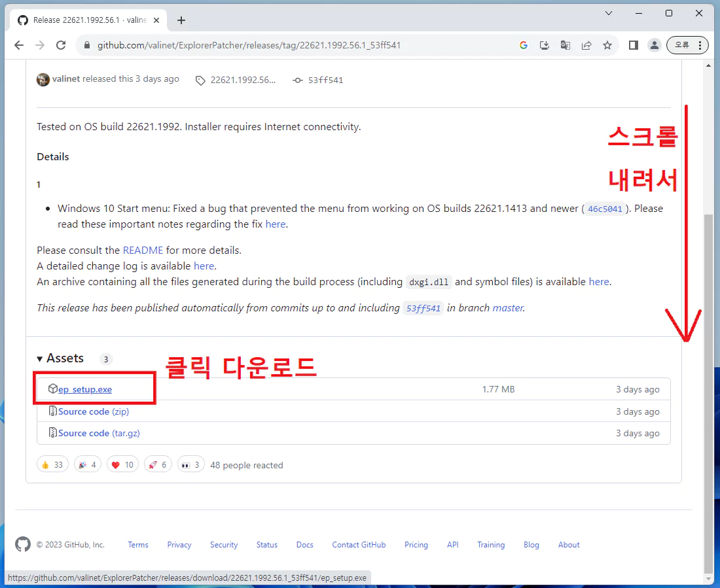Collapse the Assets section
Image resolution: width=720 pixels, height=588 pixels.
coord(60,358)
